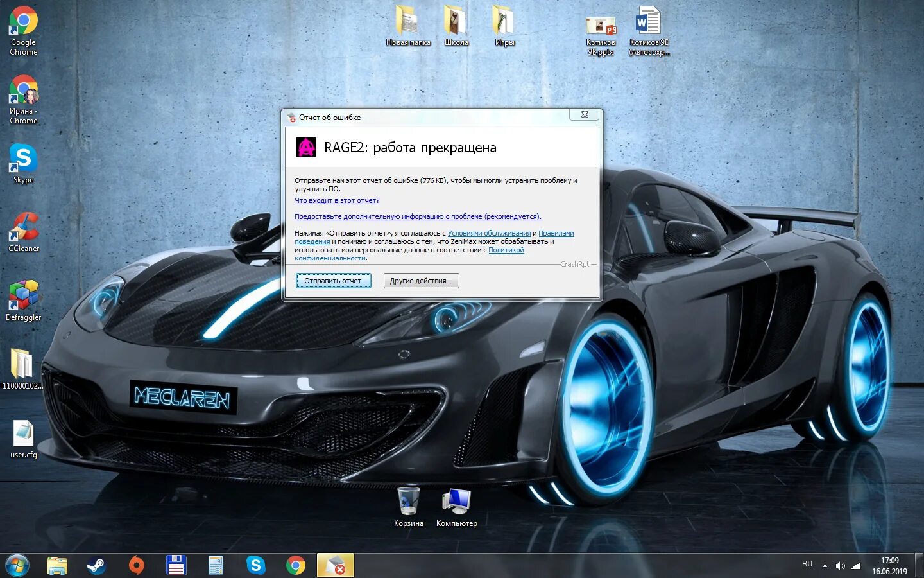924x578 pixels.
Task: Open the Компьютер desktop icon
Action: pyautogui.click(x=456, y=507)
